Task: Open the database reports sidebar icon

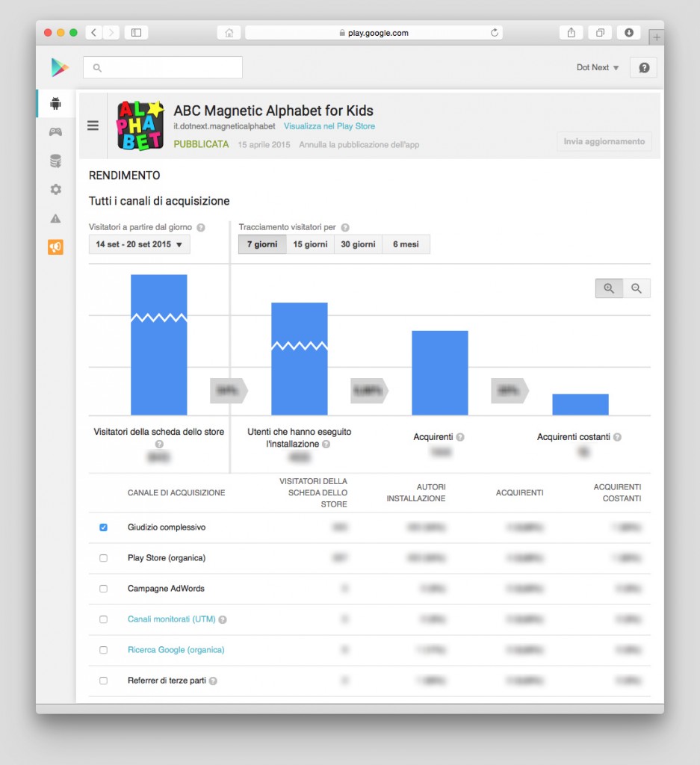Action: tap(55, 161)
